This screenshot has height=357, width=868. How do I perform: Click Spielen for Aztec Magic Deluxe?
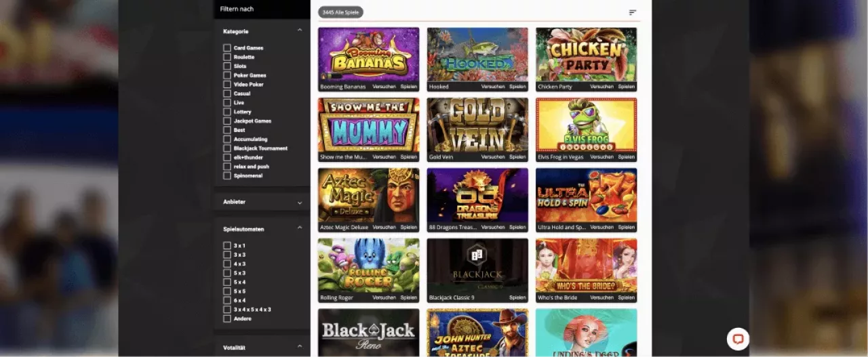click(409, 228)
